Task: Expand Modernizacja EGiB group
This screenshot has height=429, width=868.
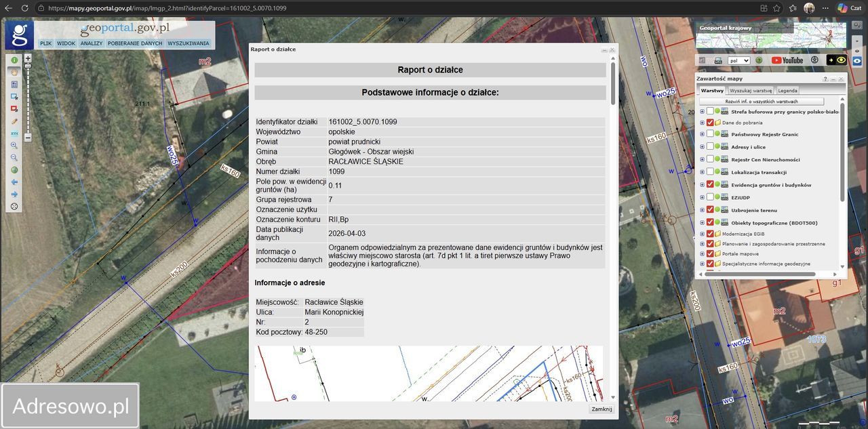Action: 702,234
